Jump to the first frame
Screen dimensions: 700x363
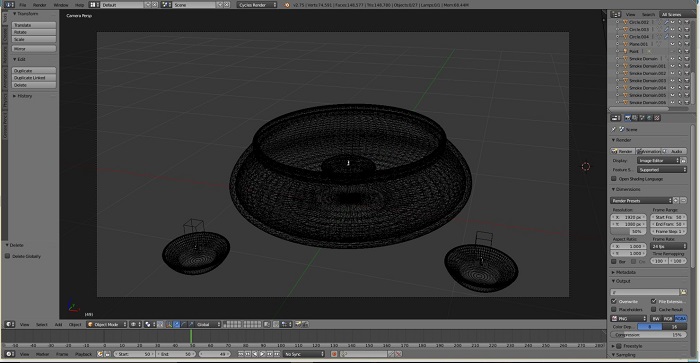click(x=241, y=354)
